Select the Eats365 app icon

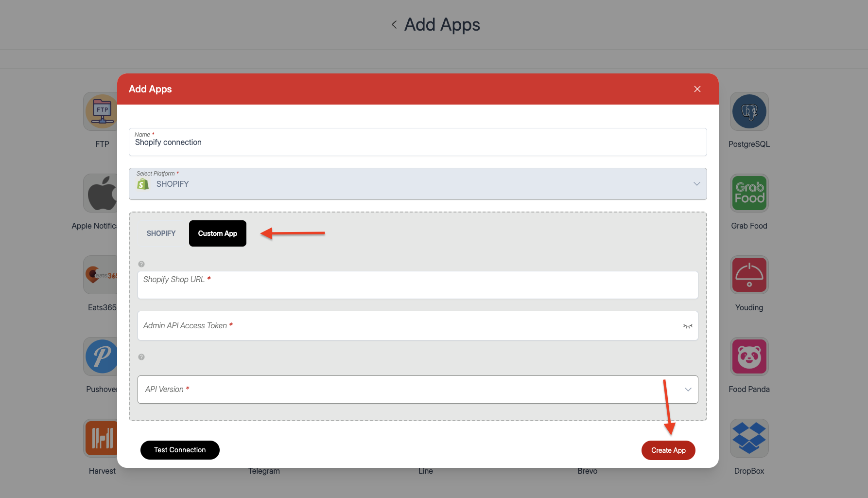[x=101, y=275]
